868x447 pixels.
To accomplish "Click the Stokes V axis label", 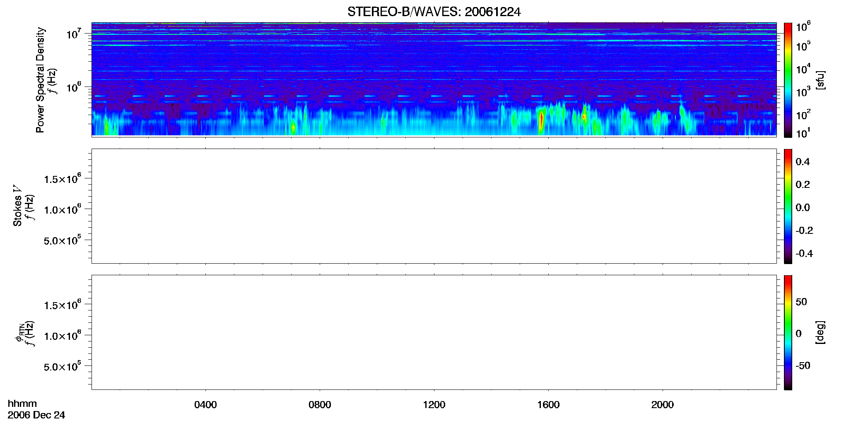I will (x=17, y=206).
